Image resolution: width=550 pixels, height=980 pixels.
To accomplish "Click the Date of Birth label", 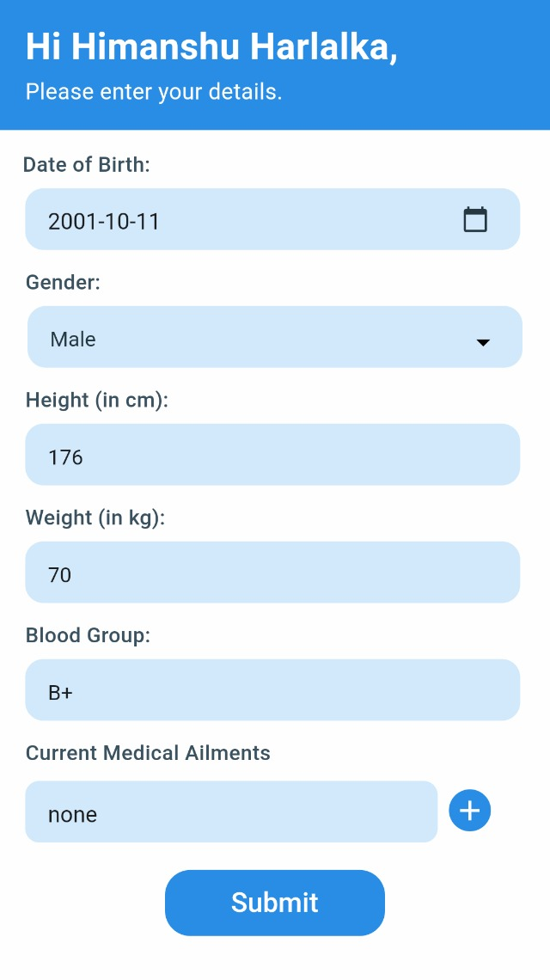I will tap(87, 164).
